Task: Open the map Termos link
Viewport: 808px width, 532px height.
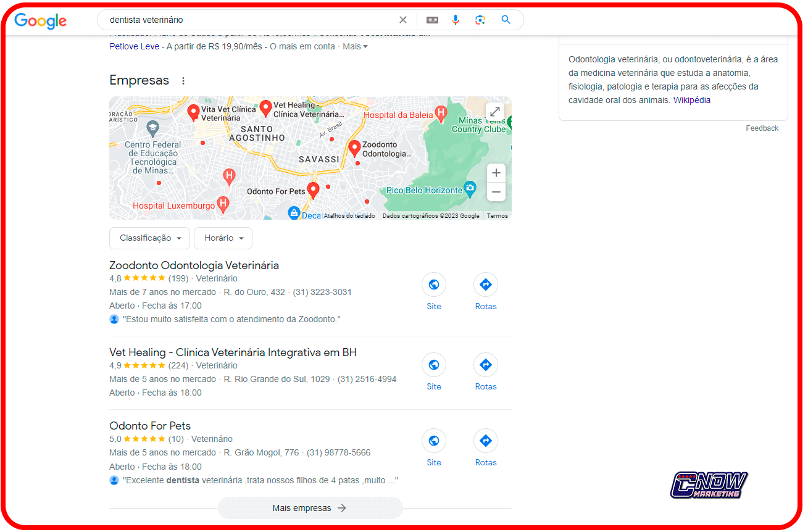Action: pyautogui.click(x=498, y=216)
